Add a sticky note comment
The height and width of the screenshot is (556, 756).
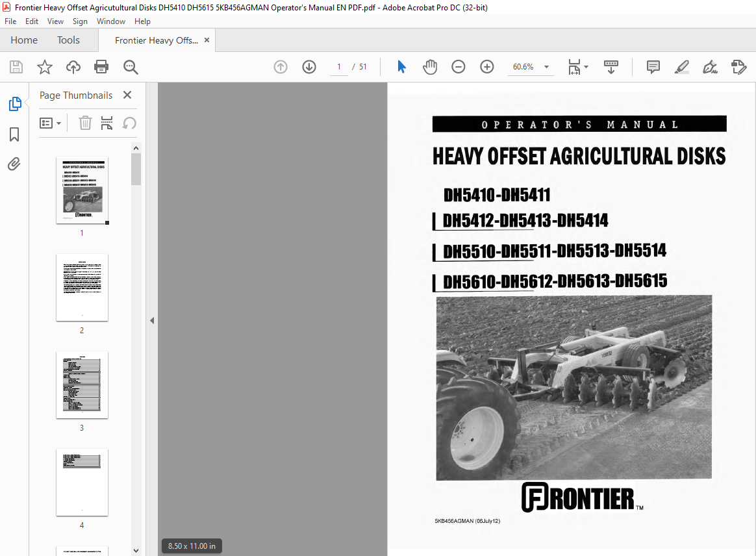click(x=653, y=67)
